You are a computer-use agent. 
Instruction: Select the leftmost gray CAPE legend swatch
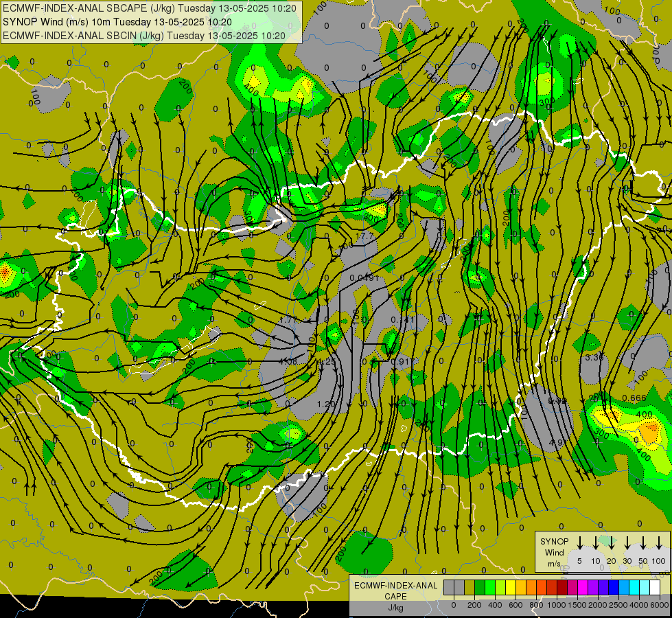(449, 587)
